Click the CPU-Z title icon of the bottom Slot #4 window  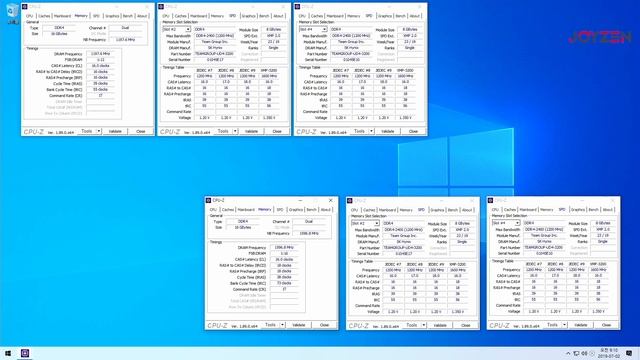tap(490, 200)
